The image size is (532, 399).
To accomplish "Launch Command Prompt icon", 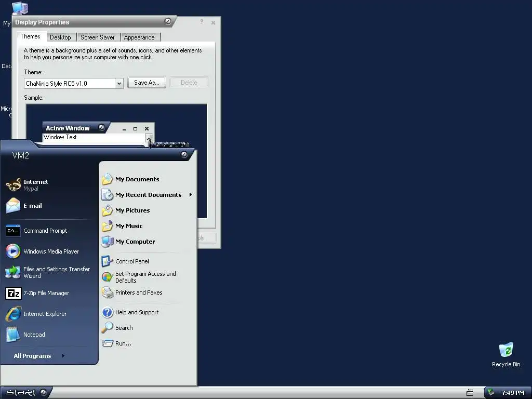I will pos(13,231).
